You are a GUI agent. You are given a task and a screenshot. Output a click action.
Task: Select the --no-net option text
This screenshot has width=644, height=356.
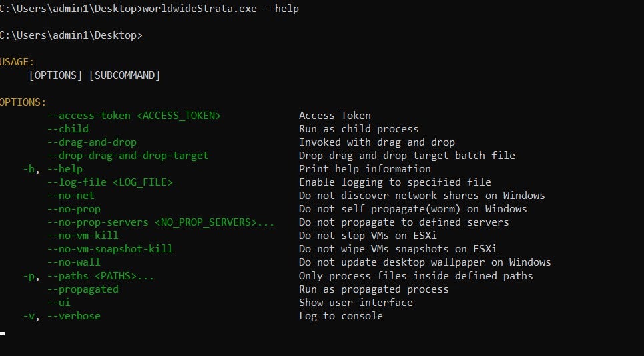[71, 196]
